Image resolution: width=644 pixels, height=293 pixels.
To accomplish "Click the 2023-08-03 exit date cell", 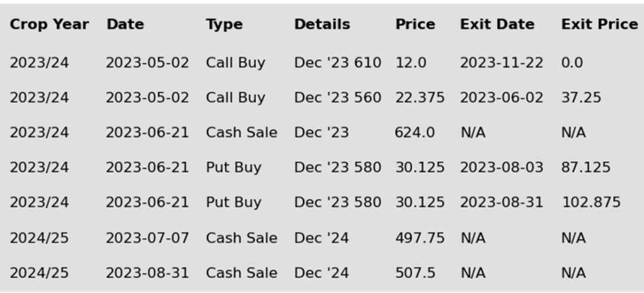I will pos(501,167).
